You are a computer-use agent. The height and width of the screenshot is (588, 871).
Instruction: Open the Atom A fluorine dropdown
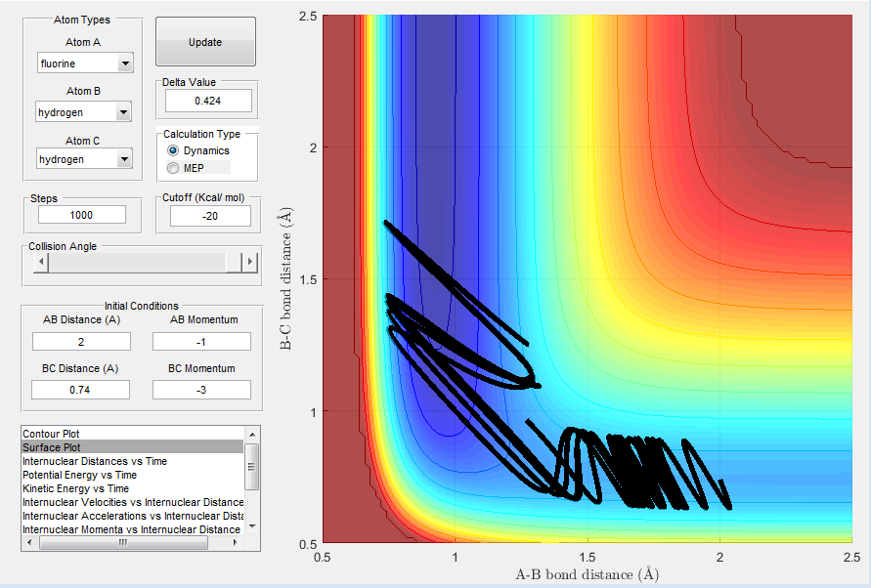85,63
